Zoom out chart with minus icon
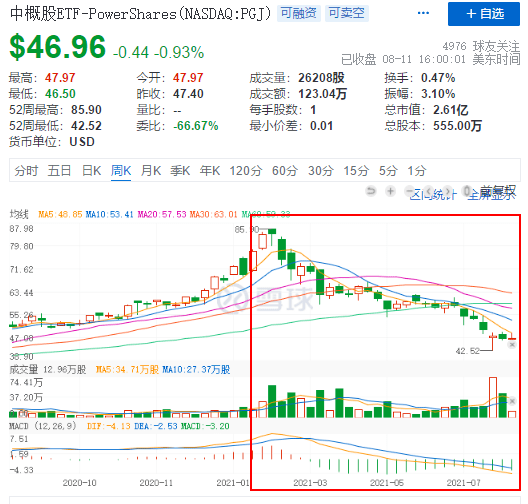The image size is (528, 504). (x=409, y=191)
